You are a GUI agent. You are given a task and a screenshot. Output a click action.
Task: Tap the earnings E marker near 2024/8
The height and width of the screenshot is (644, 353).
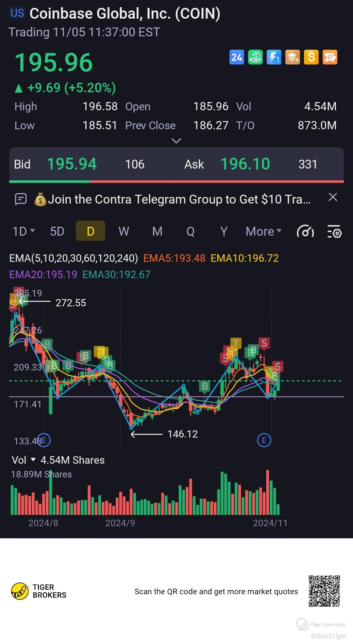click(x=44, y=440)
